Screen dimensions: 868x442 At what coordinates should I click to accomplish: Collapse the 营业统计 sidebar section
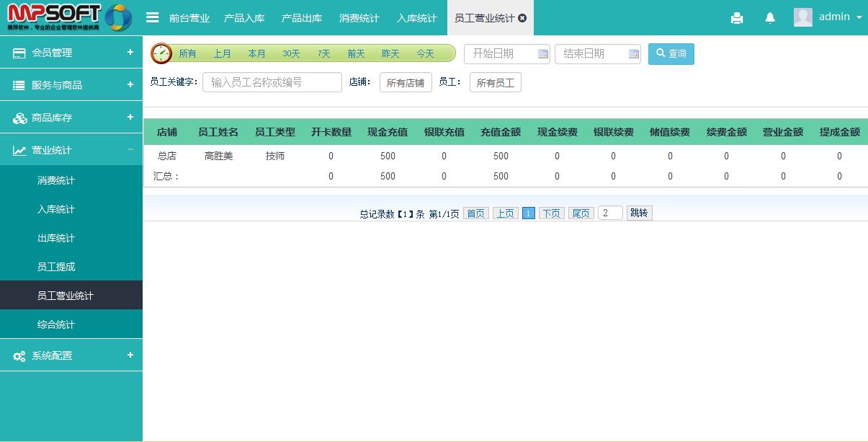(x=71, y=150)
